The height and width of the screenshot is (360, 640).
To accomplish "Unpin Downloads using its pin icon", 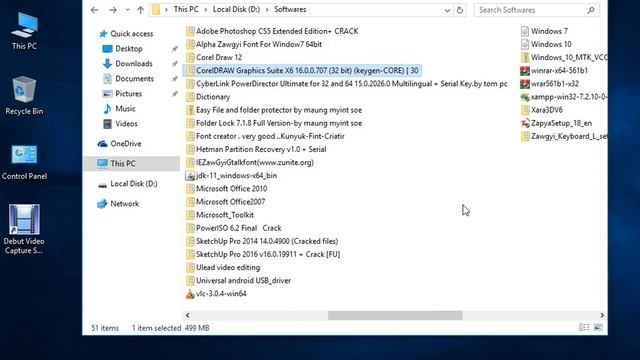I will 174,64.
